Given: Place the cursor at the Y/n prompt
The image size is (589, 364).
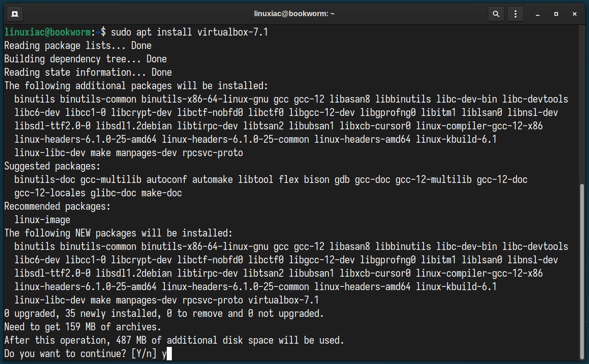Looking at the screenshot, I should [170, 354].
